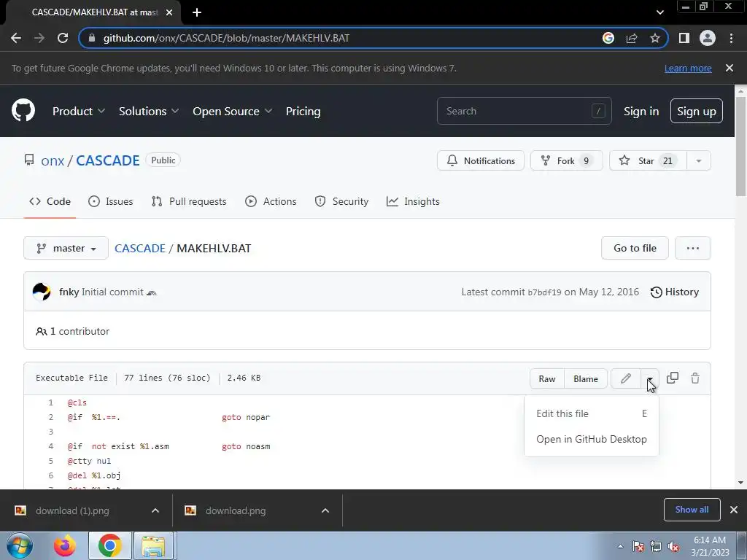The width and height of the screenshot is (747, 560).
Task: Show hidden system tray icons
Action: pyautogui.click(x=620, y=546)
